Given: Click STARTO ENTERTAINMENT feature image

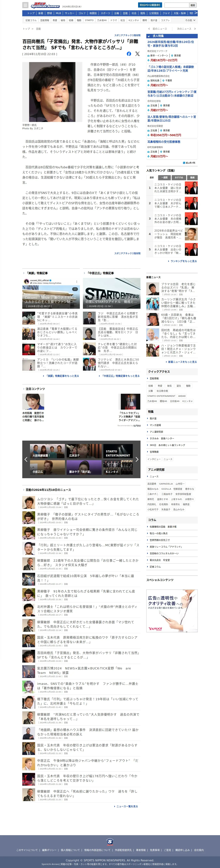Looking at the screenshot, I should 112,293.
